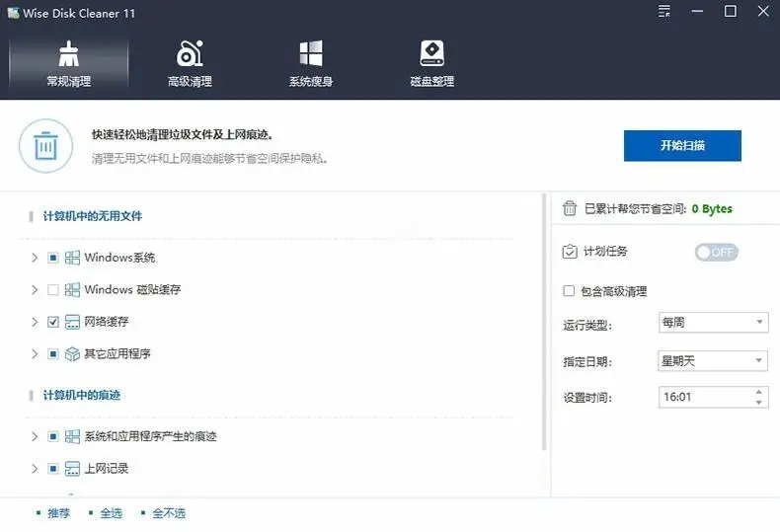780x532 pixels.
Task: Check the Windows 磁贴缓存 checkbox
Action: pyautogui.click(x=53, y=289)
